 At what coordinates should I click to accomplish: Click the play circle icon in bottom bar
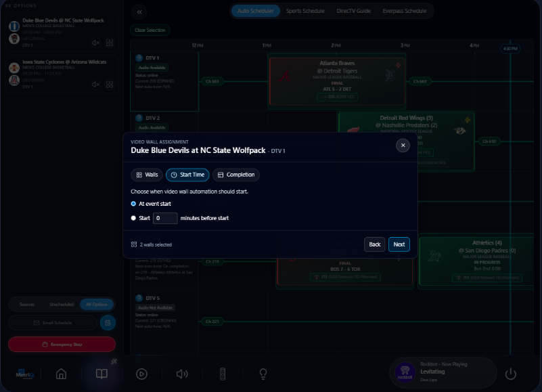click(141, 374)
